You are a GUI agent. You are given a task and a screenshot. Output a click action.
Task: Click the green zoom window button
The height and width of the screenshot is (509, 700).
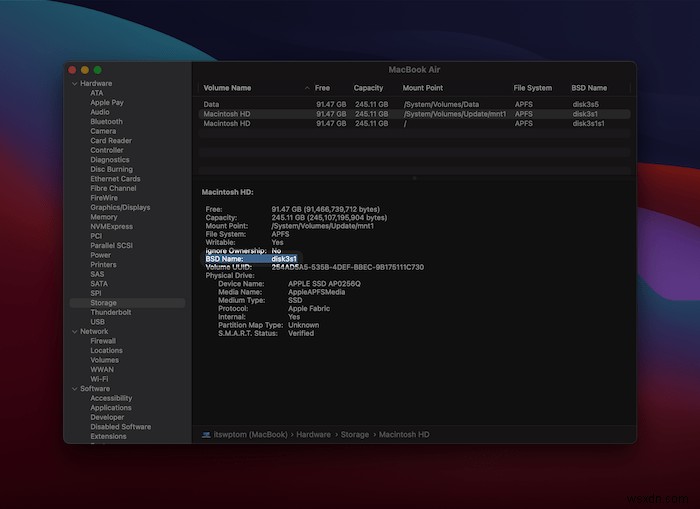tap(98, 70)
